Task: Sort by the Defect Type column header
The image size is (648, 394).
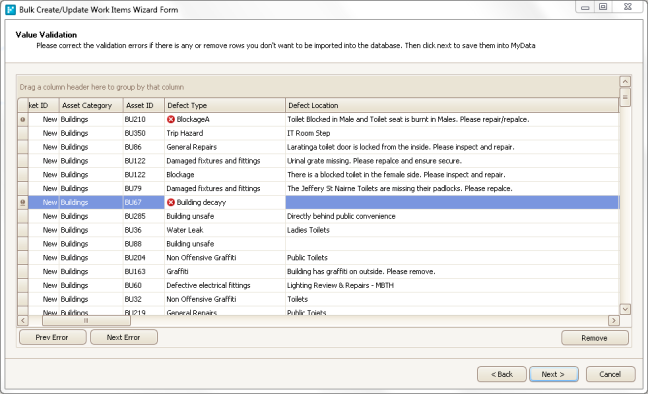Action: pos(225,105)
